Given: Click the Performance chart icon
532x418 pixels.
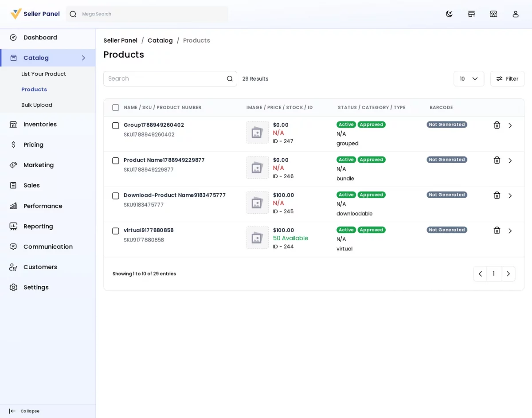Looking at the screenshot, I should 13,206.
